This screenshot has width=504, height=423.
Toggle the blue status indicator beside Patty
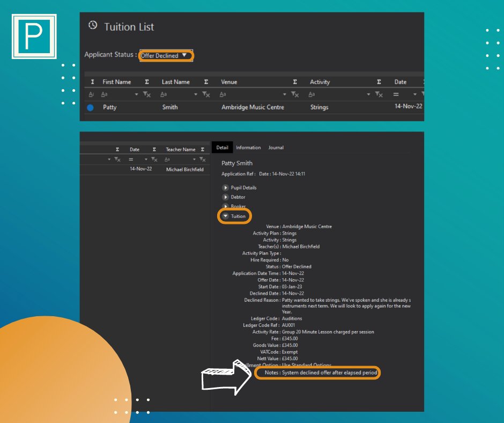(x=90, y=107)
